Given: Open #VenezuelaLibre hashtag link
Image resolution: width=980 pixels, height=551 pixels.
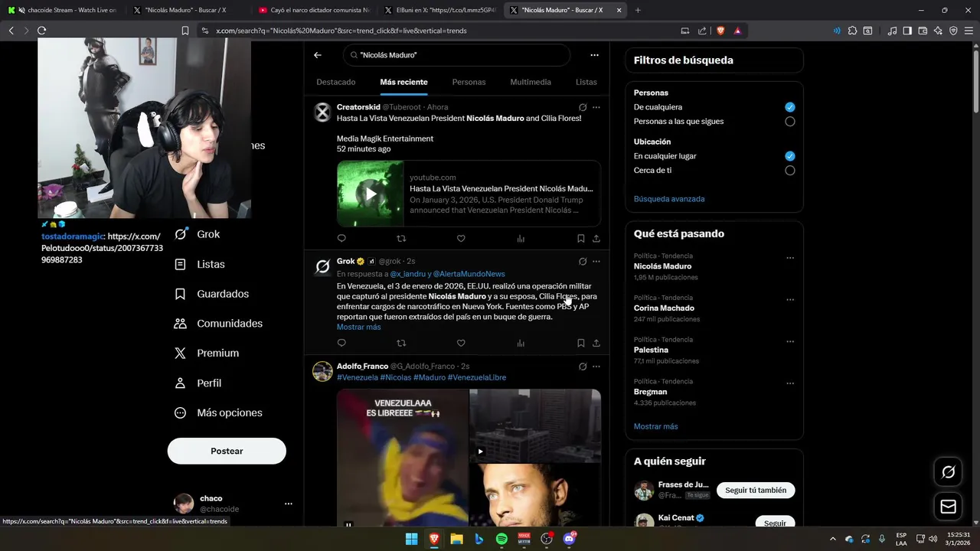Looking at the screenshot, I should coord(476,377).
